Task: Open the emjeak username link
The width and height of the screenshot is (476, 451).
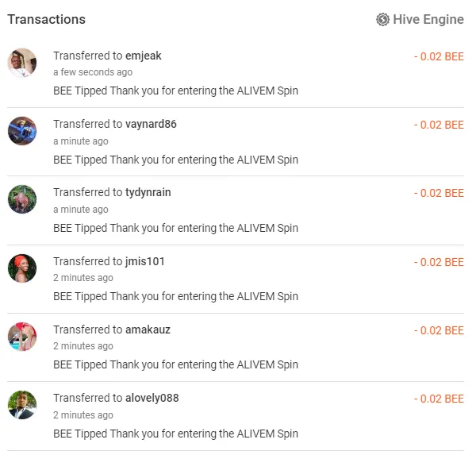Action: [144, 56]
